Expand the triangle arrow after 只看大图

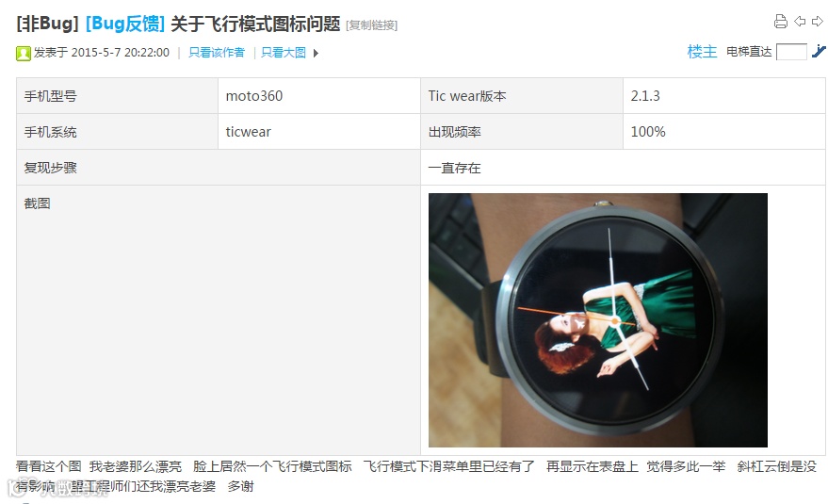316,53
